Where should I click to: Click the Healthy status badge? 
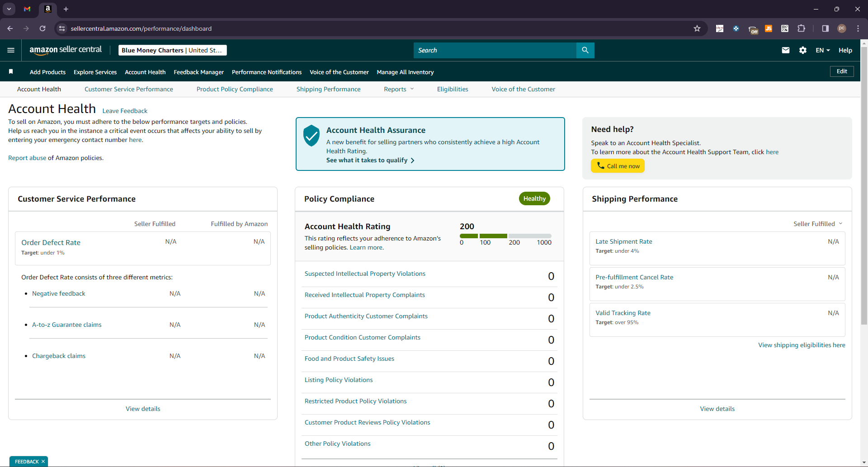pos(534,198)
